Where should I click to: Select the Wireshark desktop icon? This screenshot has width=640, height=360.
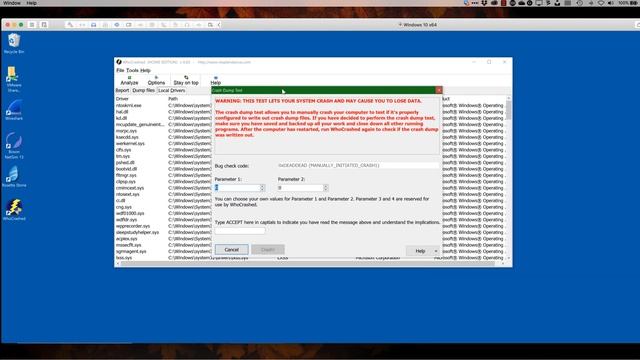coord(14,110)
